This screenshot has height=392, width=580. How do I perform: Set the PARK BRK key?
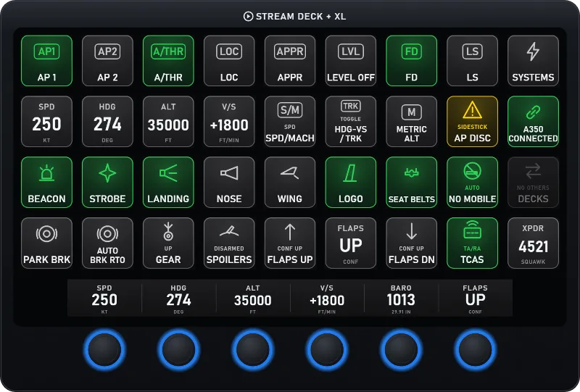pyautogui.click(x=46, y=243)
